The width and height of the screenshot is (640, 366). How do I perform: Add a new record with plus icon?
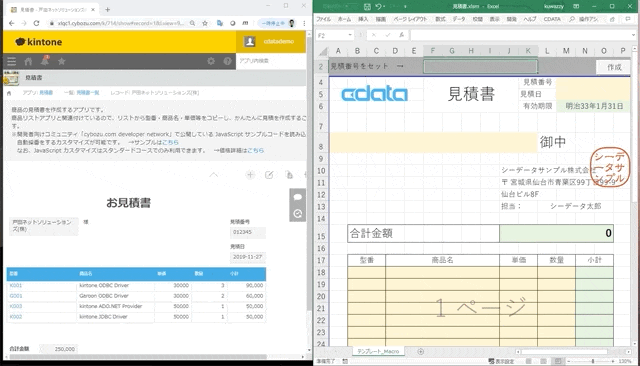point(250,175)
